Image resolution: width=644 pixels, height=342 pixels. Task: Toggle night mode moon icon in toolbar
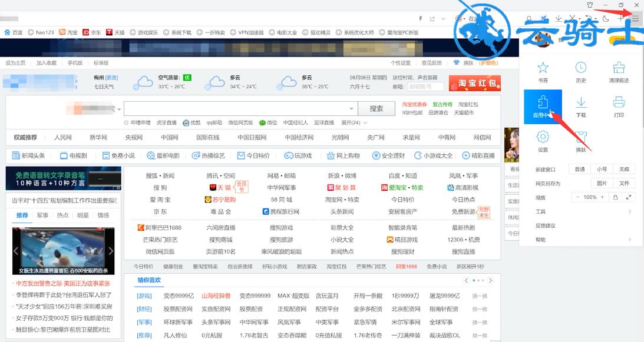click(x=606, y=18)
